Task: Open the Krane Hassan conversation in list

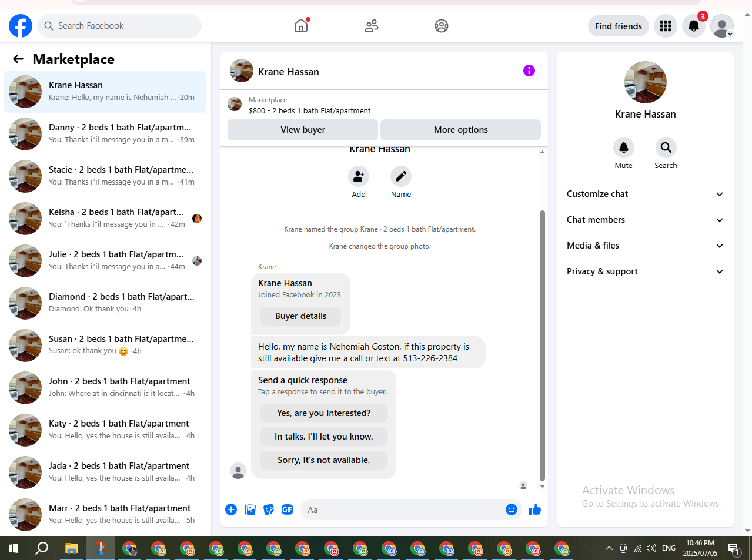Action: point(105,92)
